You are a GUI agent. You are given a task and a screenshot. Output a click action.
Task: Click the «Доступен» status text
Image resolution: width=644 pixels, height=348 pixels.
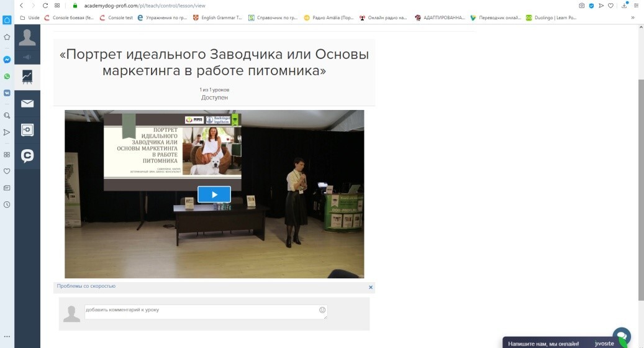point(214,98)
